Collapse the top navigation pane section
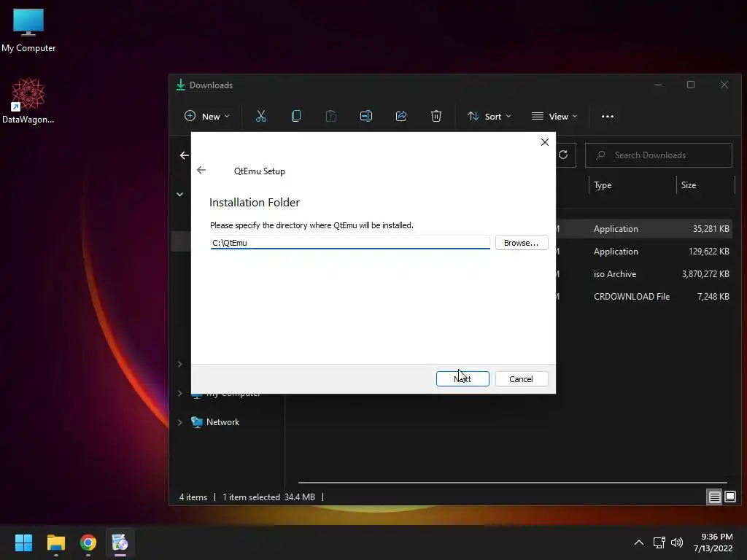 [180, 194]
